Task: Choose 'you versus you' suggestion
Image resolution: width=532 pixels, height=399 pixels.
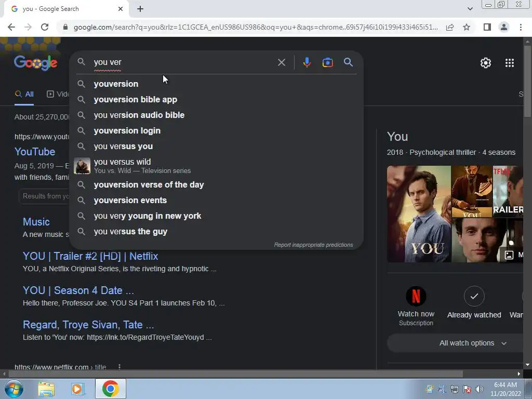Action: click(216, 146)
